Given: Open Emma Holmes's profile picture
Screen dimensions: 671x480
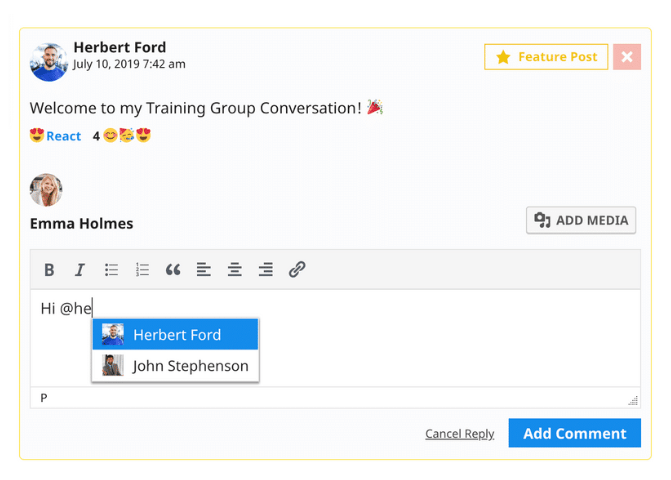Looking at the screenshot, I should (46, 190).
